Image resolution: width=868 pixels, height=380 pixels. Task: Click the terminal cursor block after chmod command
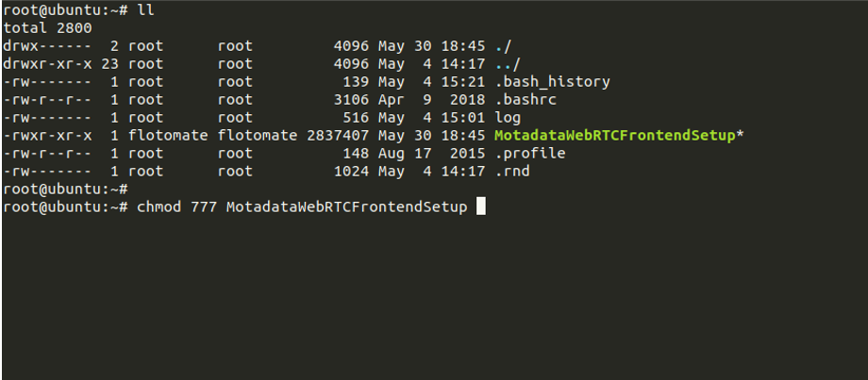[x=480, y=207]
